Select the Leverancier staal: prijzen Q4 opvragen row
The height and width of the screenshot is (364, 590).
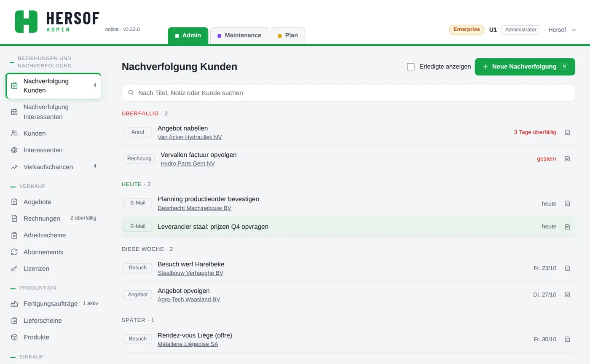point(348,227)
